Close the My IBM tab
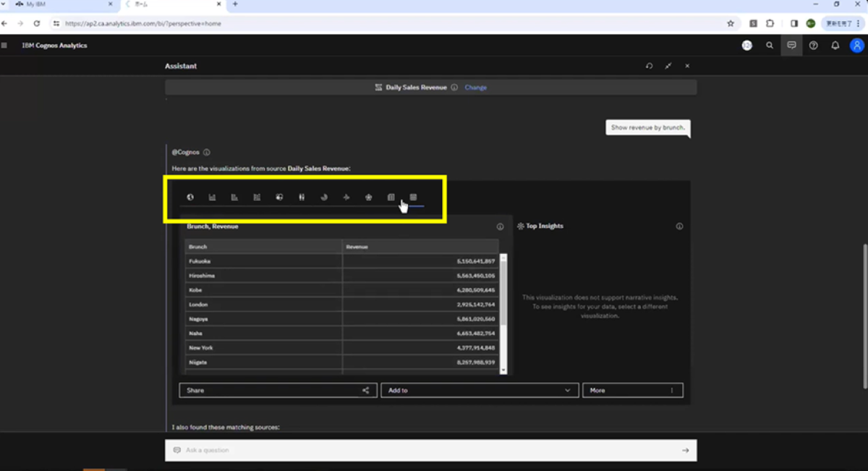Screen dimensions: 868x471 tap(110, 4)
